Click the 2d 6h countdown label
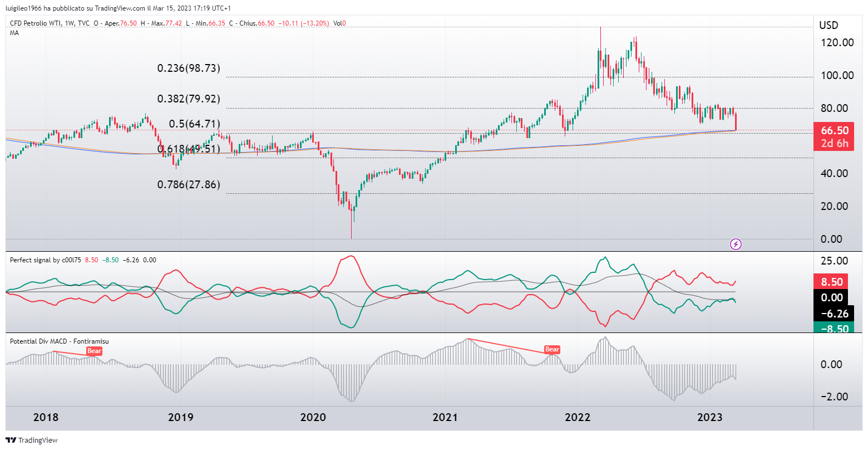This screenshot has height=450, width=868. coord(834,144)
